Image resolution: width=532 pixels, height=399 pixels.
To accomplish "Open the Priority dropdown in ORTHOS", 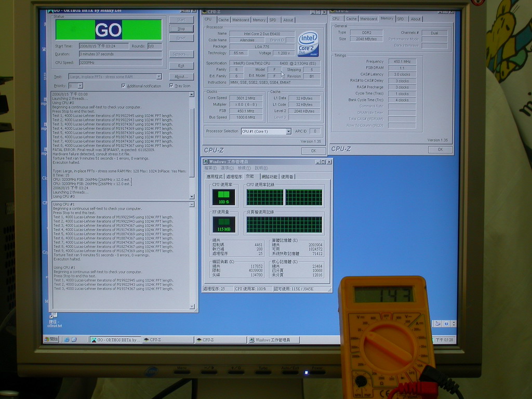I will click(x=80, y=86).
